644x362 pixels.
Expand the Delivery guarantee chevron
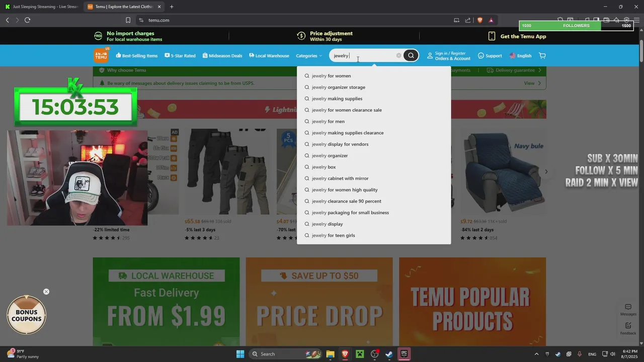tap(540, 70)
